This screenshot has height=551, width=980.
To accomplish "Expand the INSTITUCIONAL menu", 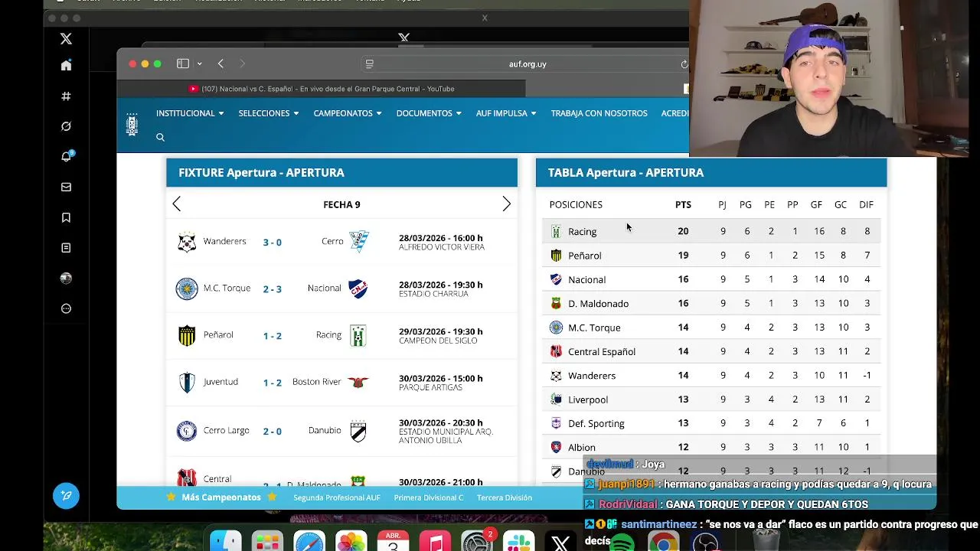I will 190,113.
